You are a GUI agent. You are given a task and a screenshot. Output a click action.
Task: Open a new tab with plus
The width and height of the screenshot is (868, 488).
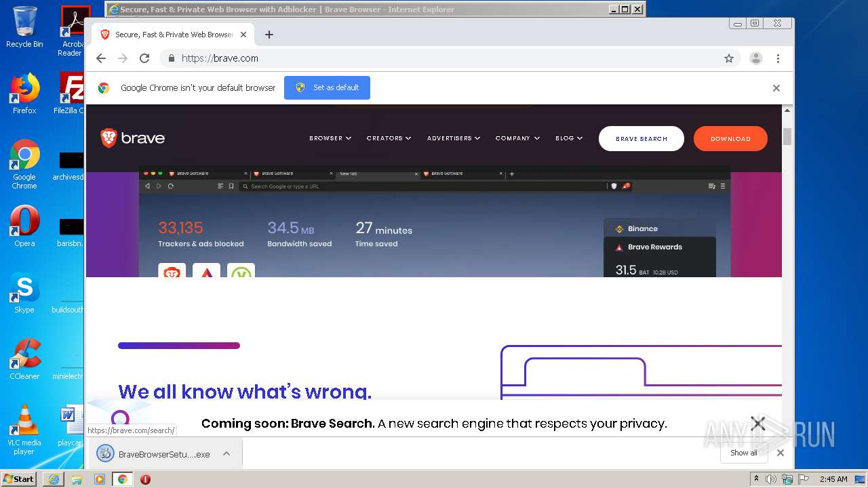pos(269,35)
